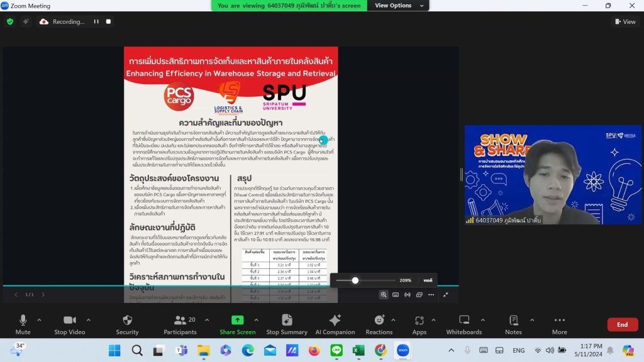Open document toolbar three-dots menu
Image resolution: width=644 pixels, height=362 pixels.
tap(431, 295)
